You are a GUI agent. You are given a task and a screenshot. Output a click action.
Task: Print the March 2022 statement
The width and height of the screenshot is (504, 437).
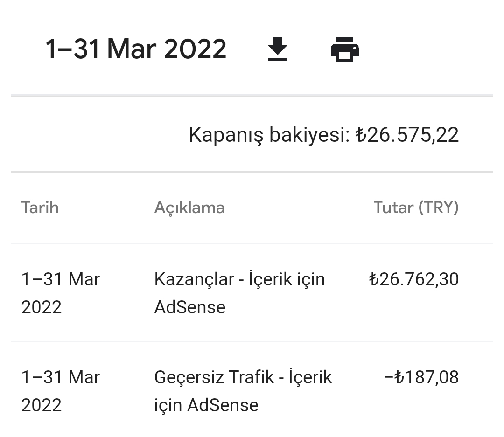click(x=345, y=49)
